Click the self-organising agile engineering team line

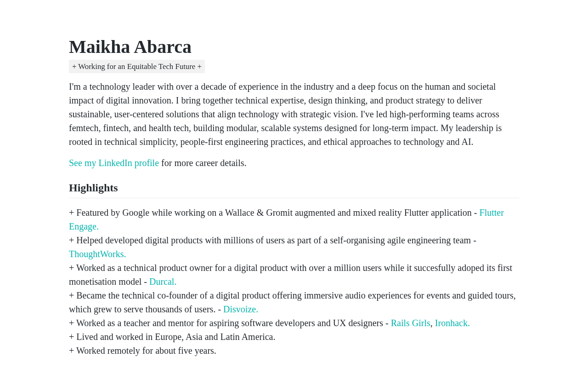(x=272, y=240)
